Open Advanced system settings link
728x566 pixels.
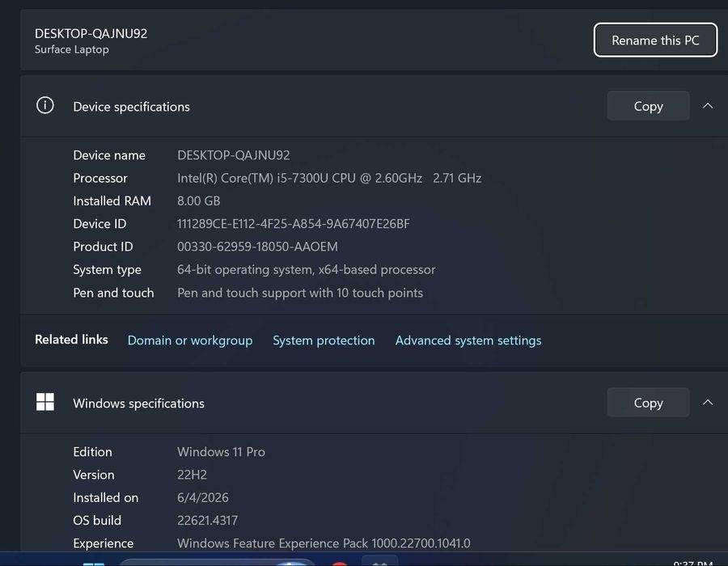pos(468,340)
